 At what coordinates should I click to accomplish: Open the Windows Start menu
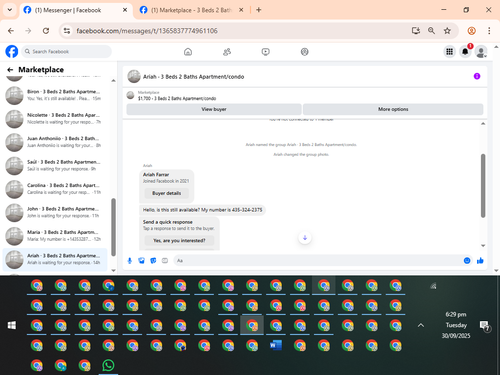pos(12,325)
